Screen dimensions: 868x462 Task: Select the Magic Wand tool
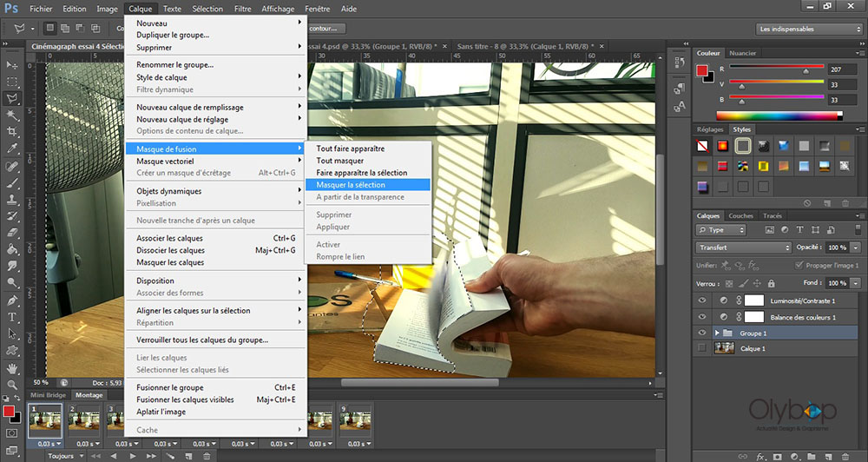pyautogui.click(x=11, y=115)
